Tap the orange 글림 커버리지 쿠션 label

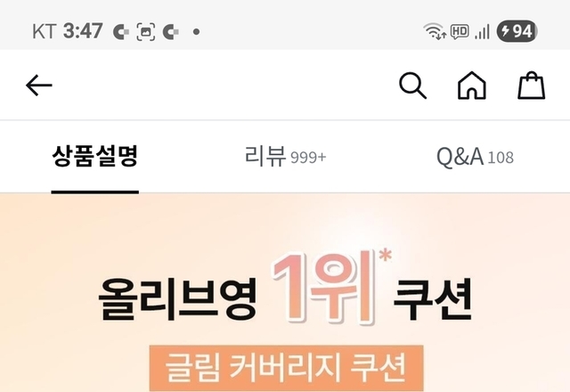tap(286, 368)
